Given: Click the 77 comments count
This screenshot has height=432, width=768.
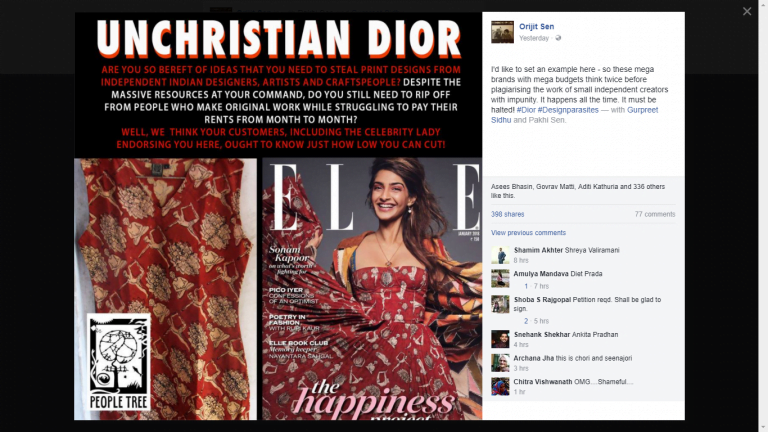Looking at the screenshot, I should click(655, 214).
